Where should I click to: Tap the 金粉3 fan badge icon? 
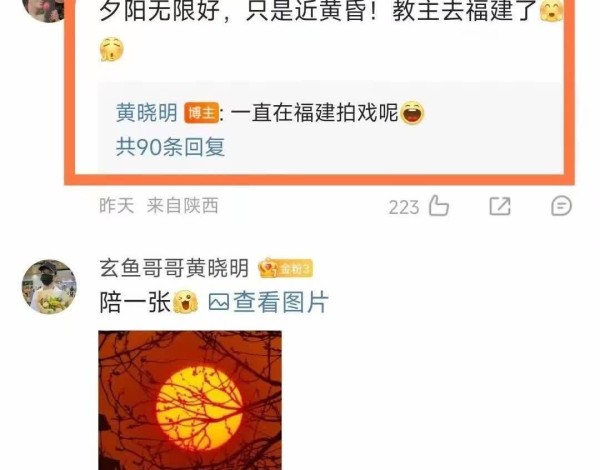pos(285,268)
